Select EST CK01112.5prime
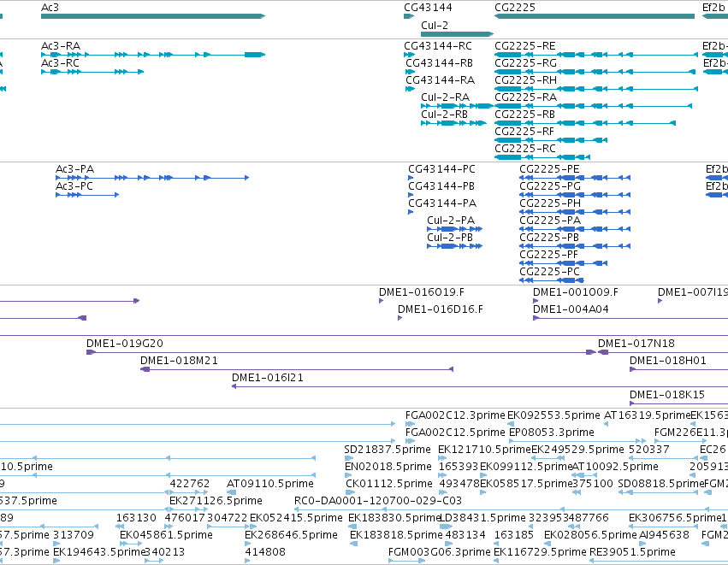Viewport: 728px width, 565px height. point(389,485)
